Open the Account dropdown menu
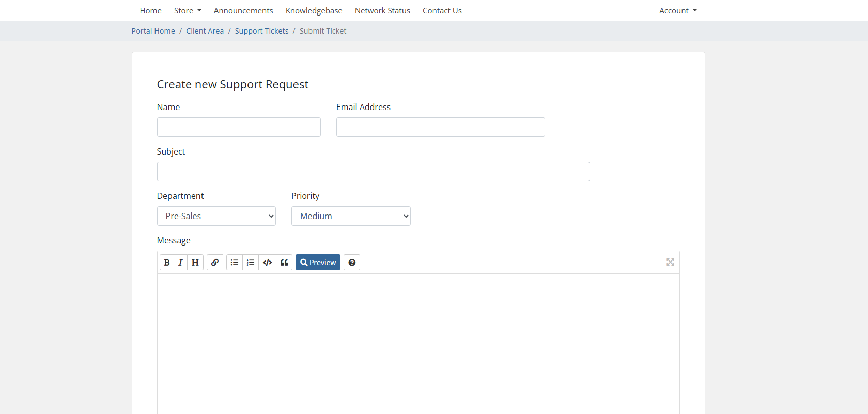 click(x=678, y=11)
